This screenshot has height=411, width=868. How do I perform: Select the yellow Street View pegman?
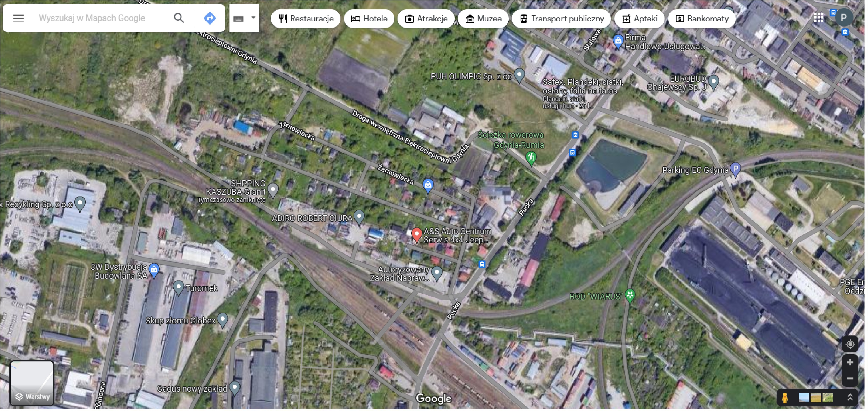pyautogui.click(x=785, y=398)
